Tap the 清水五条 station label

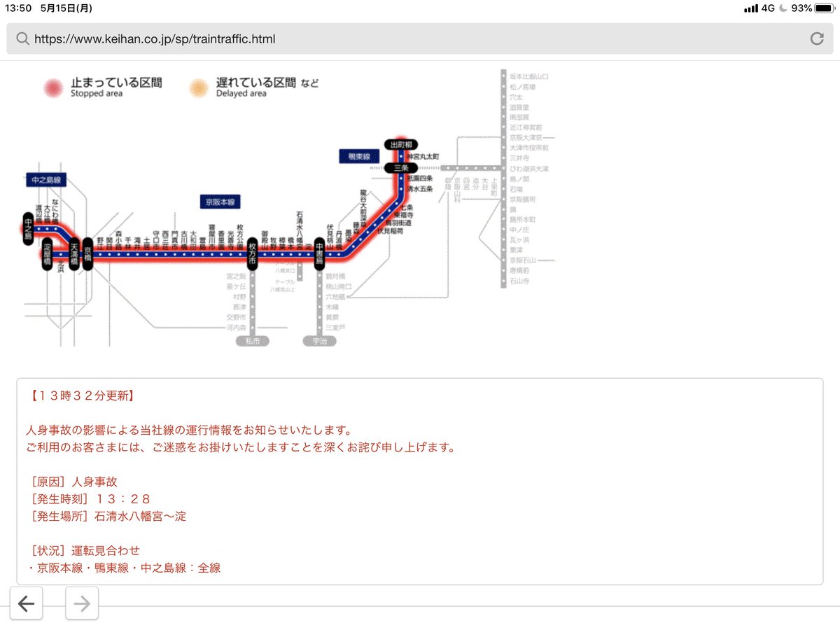coord(420,189)
